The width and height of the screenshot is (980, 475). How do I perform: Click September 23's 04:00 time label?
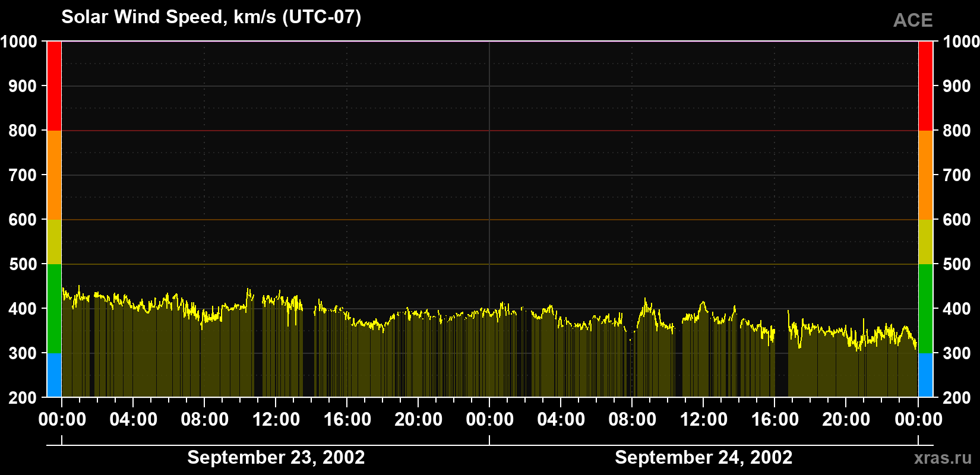tap(134, 420)
